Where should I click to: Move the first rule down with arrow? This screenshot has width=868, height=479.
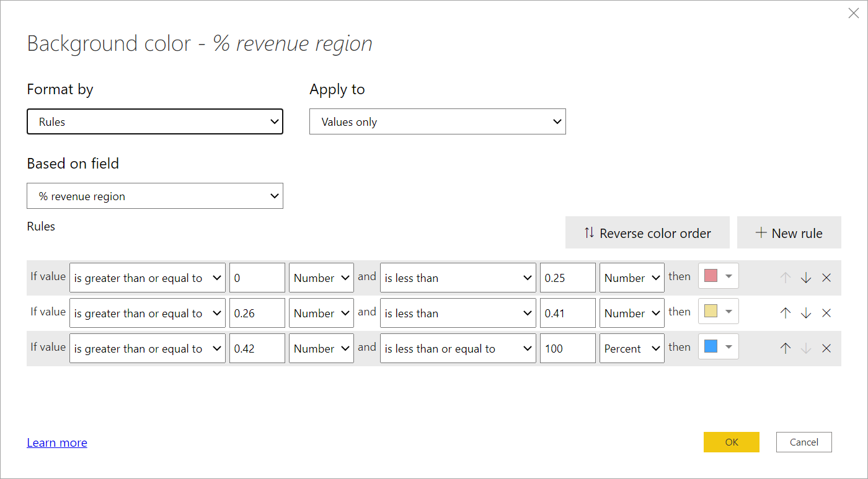(x=806, y=278)
